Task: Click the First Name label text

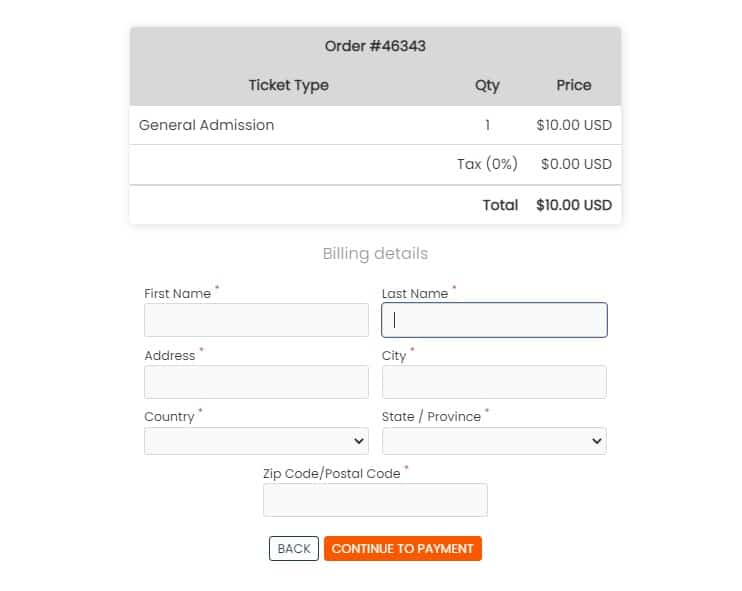Action: [178, 294]
